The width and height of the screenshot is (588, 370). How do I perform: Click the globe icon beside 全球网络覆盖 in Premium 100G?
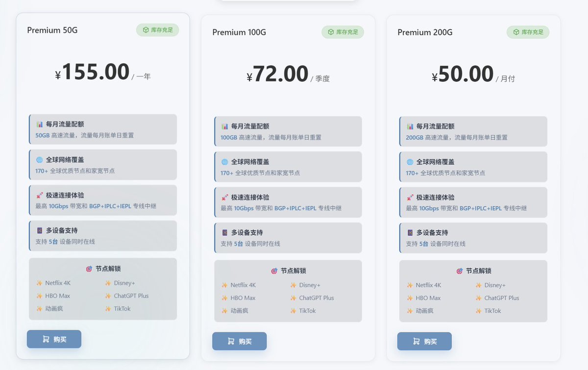click(x=225, y=162)
